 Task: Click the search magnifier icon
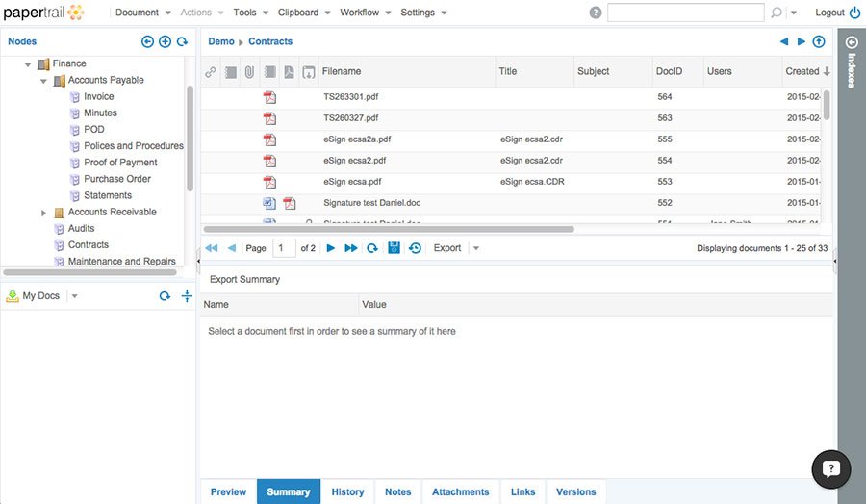pyautogui.click(x=777, y=13)
